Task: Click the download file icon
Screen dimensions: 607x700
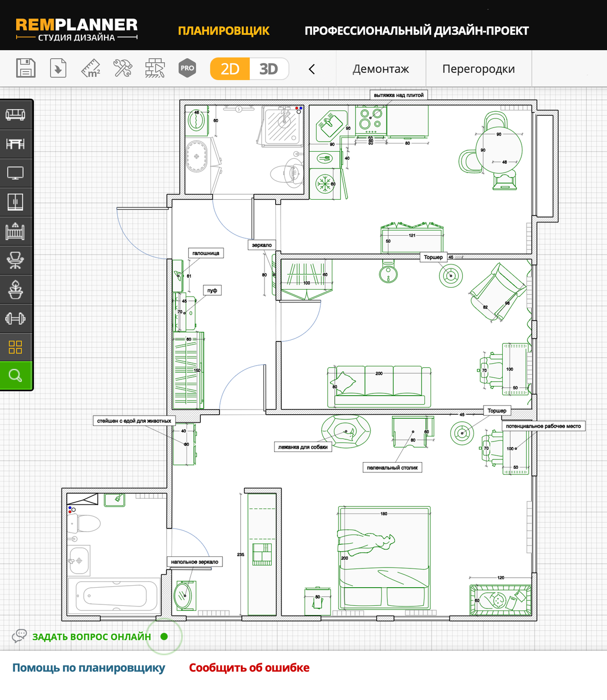Action: (x=58, y=68)
